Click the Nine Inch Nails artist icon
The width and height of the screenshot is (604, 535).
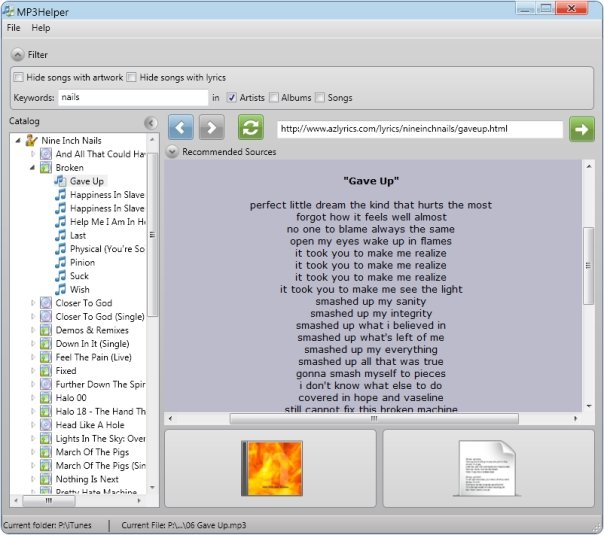click(x=32, y=141)
